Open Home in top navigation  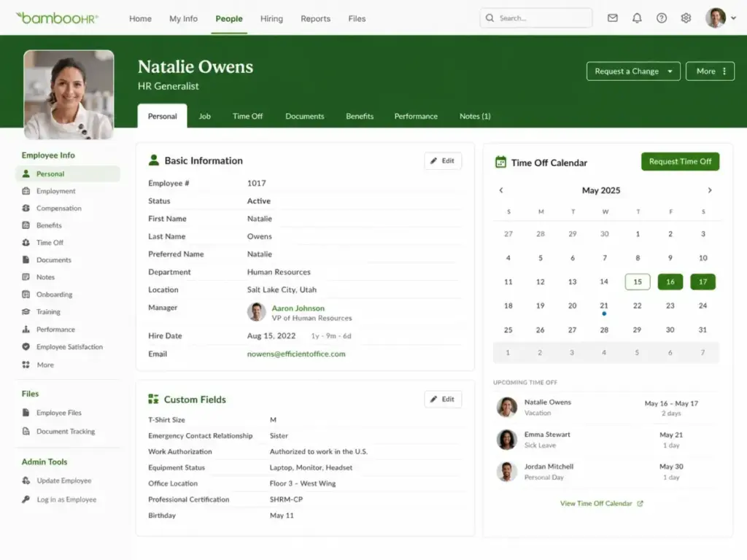point(140,18)
